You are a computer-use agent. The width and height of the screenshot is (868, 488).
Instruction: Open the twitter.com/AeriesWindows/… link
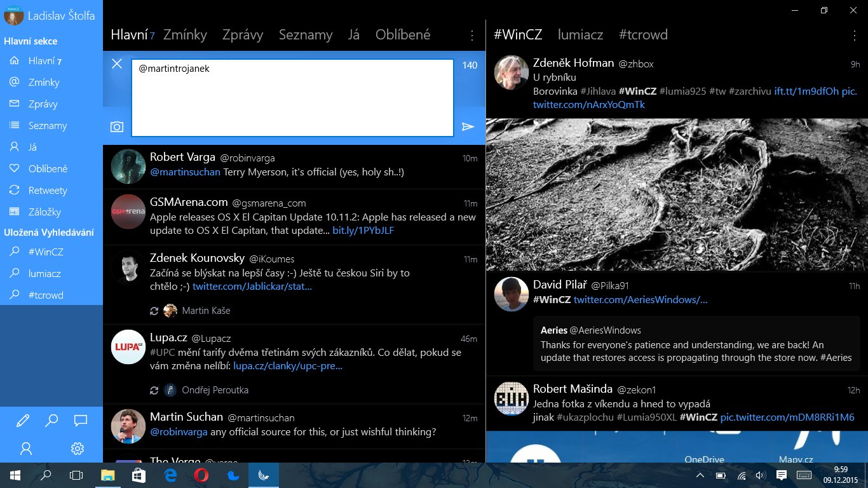(x=641, y=300)
